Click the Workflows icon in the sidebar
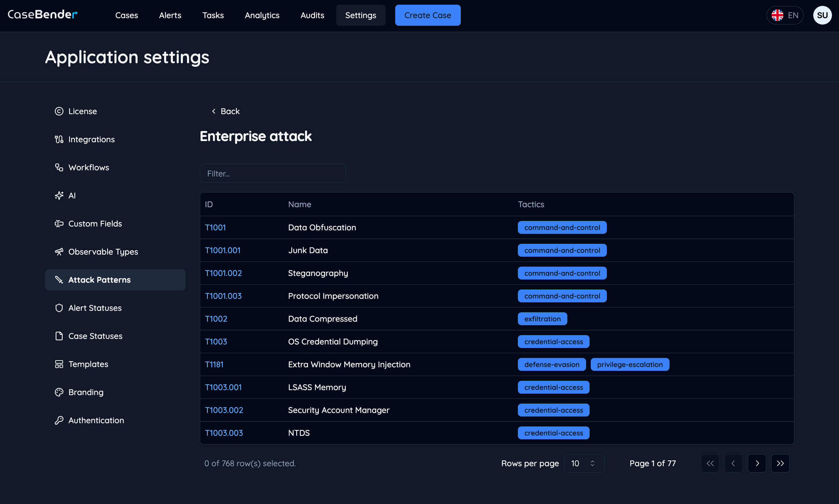This screenshot has height=504, width=839. (59, 167)
